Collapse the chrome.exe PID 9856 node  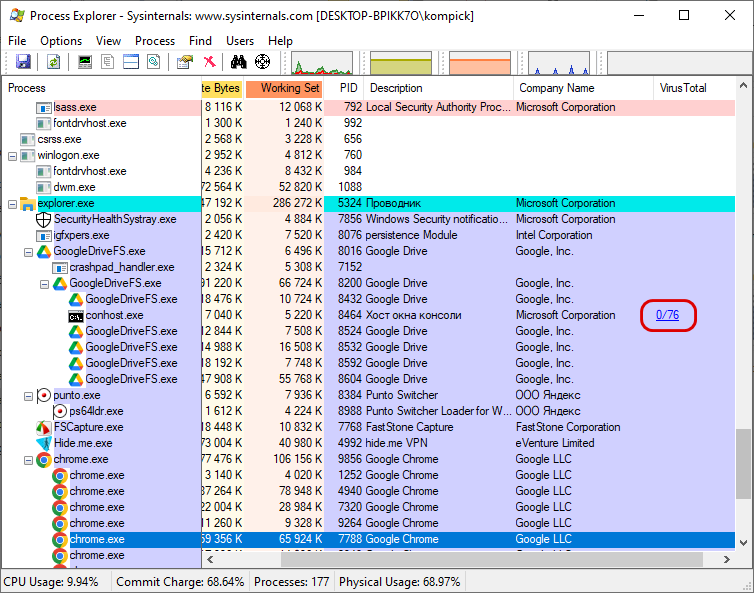point(28,460)
